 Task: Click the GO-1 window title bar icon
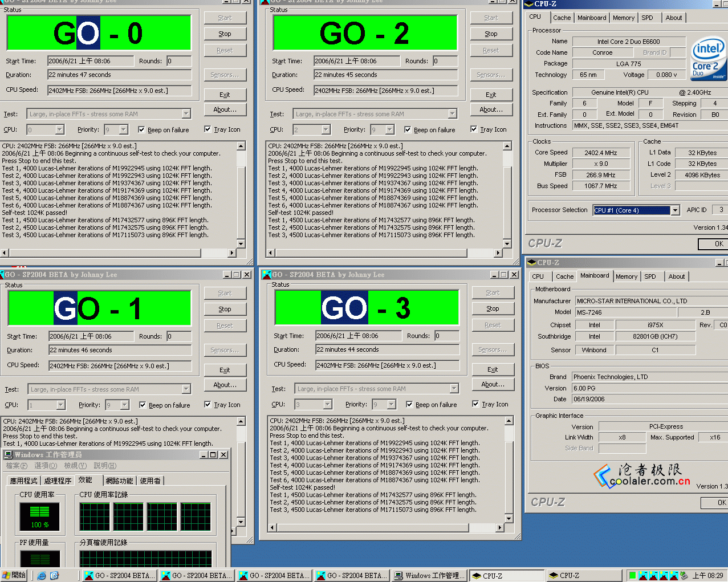click(2, 275)
